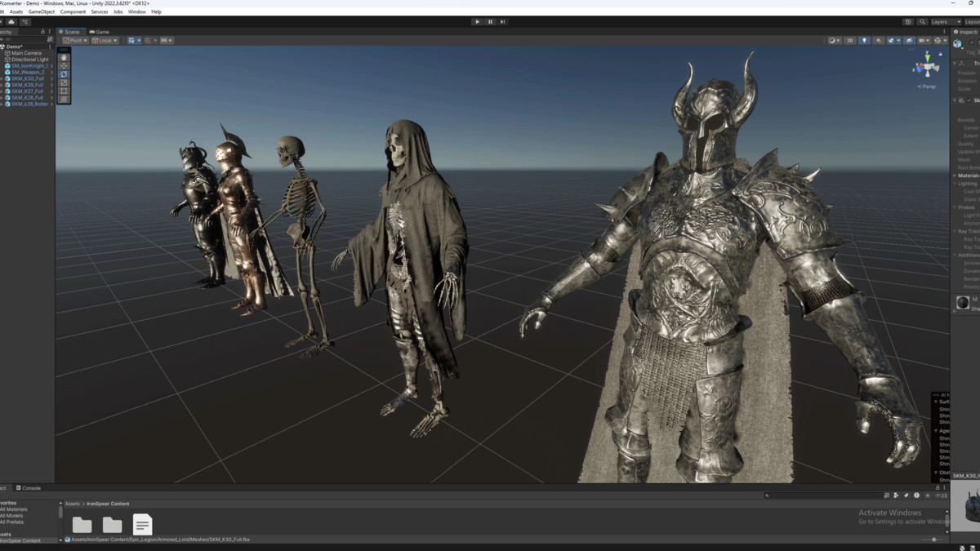Open Scene view kebab options menu
This screenshot has height=551, width=980.
[946, 32]
